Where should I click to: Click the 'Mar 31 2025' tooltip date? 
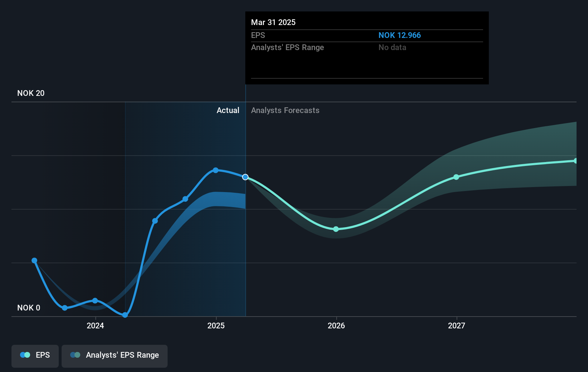coord(273,22)
